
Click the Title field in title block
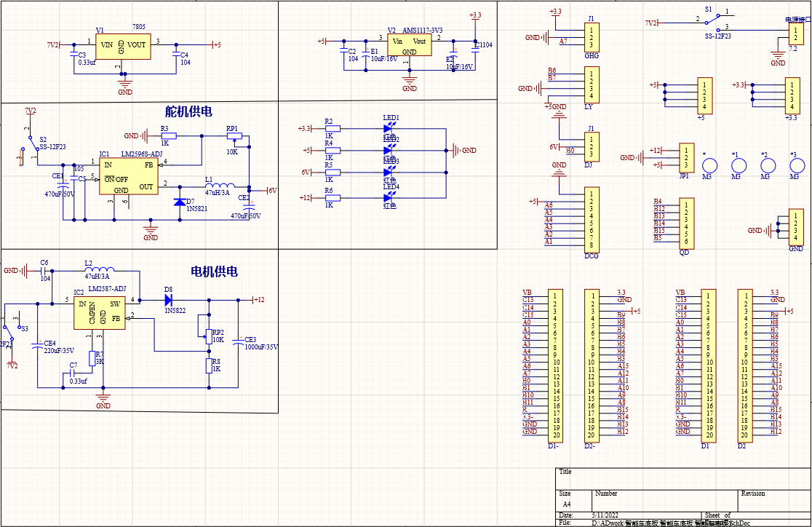pyautogui.click(x=682, y=478)
